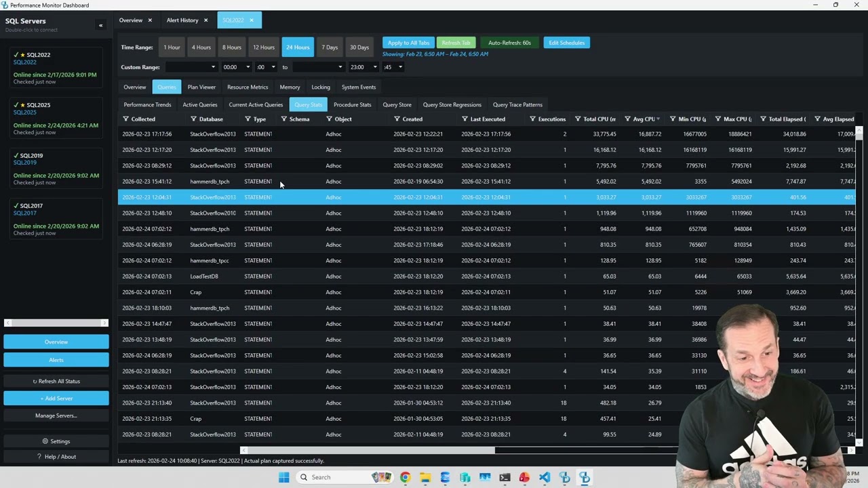Open Performance Trends sub-tab
868x488 pixels.
(x=147, y=105)
